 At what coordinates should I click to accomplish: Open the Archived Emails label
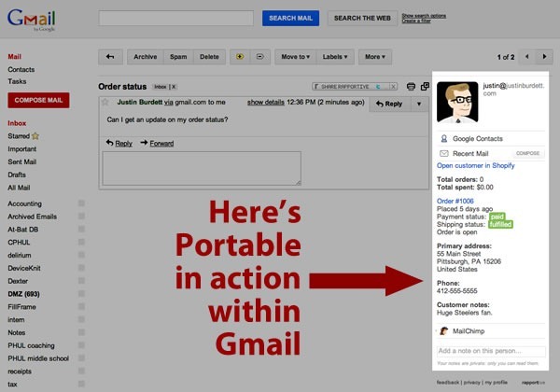click(32, 217)
